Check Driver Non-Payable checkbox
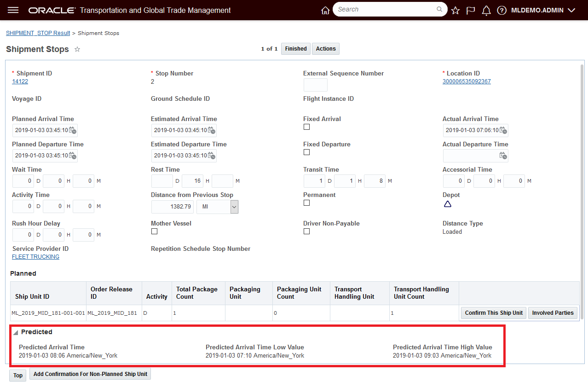588x382 pixels. tap(307, 232)
